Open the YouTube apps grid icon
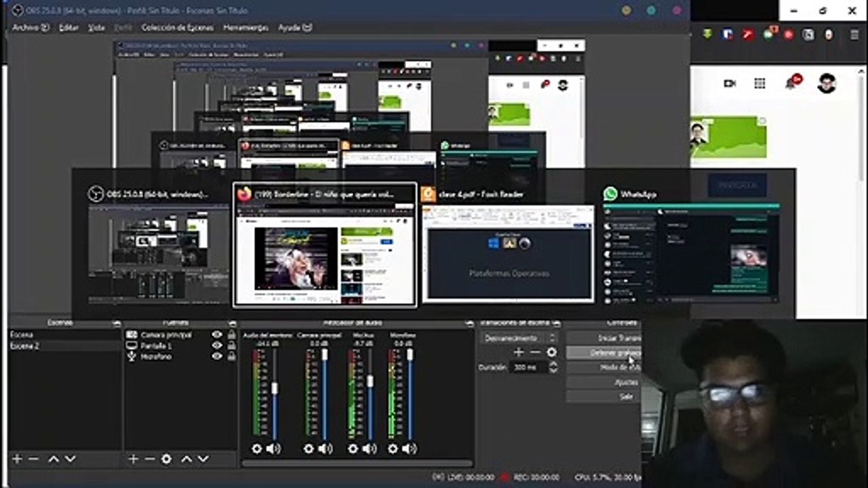Image resolution: width=868 pixels, height=488 pixels. (759, 83)
